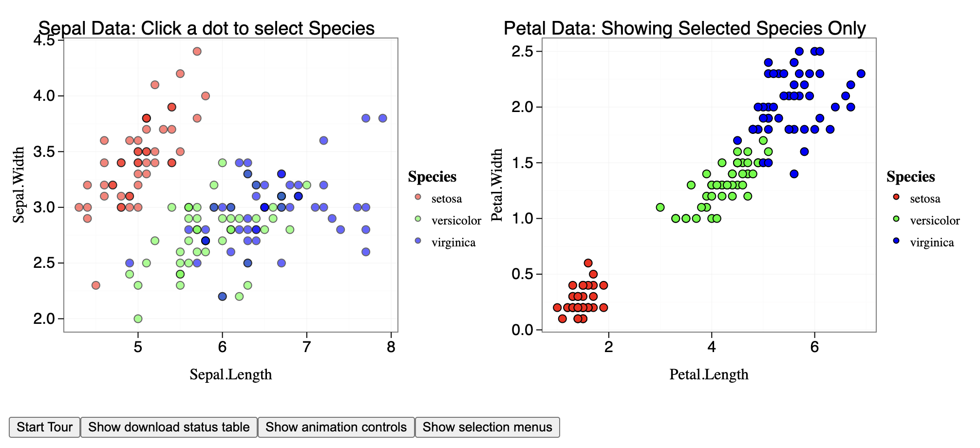Click versicolor swatch in petal legend
The image size is (980, 448).
click(896, 219)
